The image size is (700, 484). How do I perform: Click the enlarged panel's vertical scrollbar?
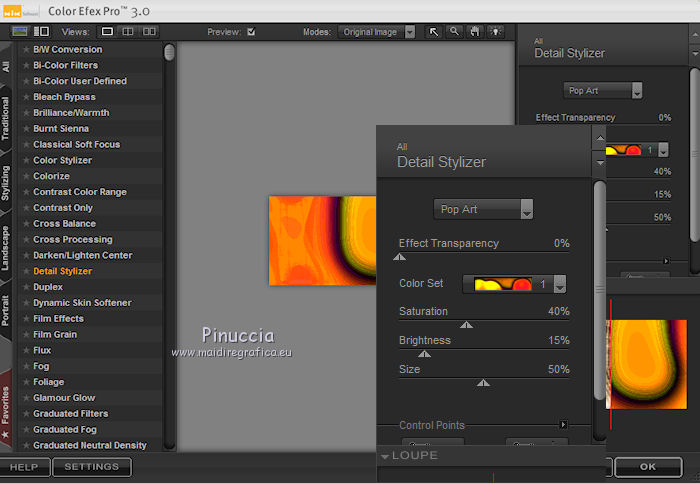(600, 290)
